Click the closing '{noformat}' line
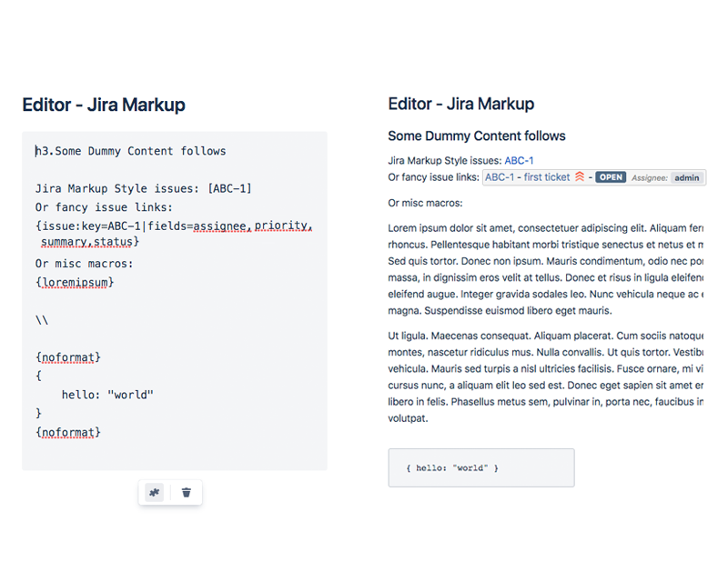 click(x=68, y=433)
